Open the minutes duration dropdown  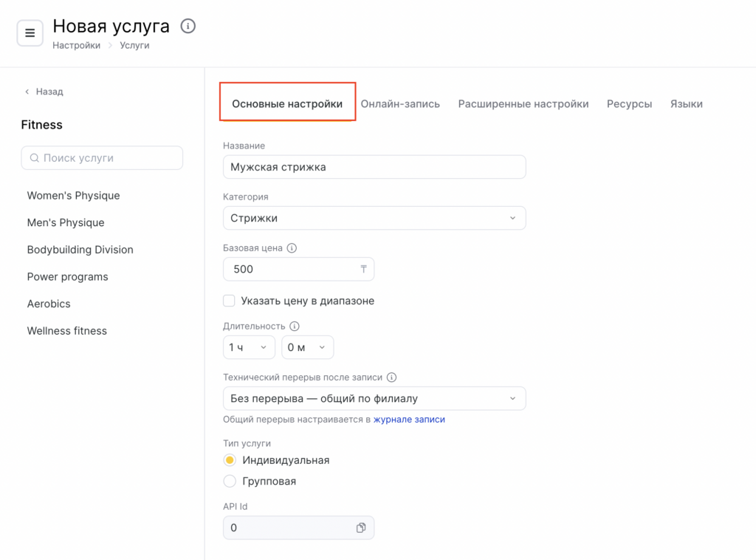click(307, 347)
